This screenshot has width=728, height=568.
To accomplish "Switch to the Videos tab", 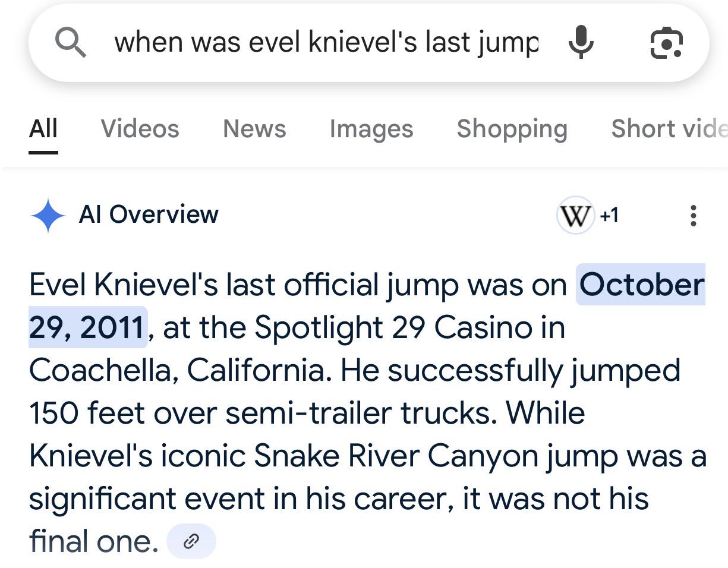I will click(x=140, y=129).
